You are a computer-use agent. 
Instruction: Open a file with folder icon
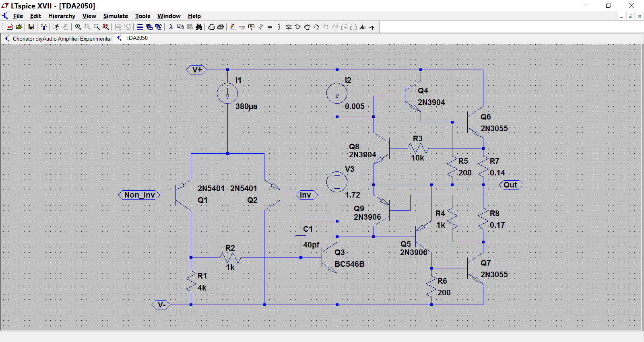(19, 27)
